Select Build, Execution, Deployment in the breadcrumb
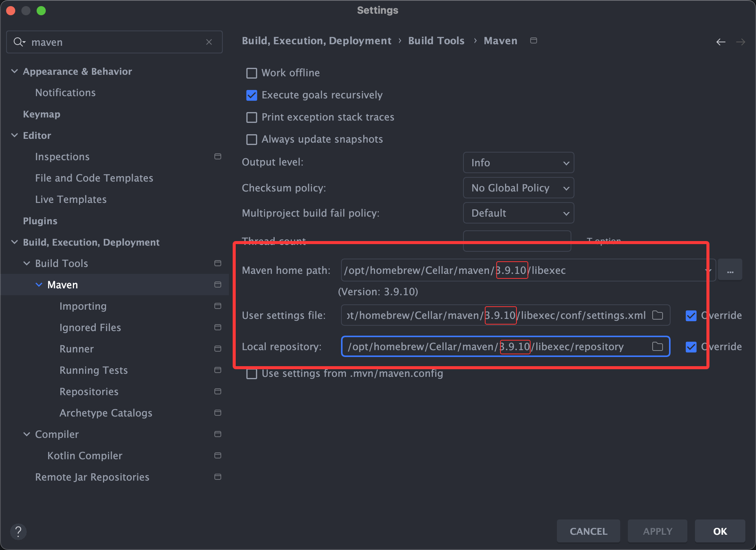The height and width of the screenshot is (550, 756). point(317,40)
